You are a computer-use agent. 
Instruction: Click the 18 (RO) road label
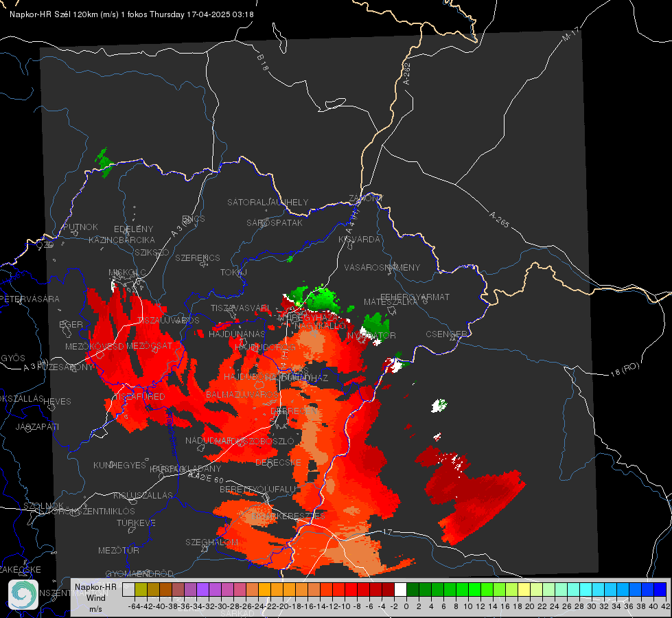(625, 369)
